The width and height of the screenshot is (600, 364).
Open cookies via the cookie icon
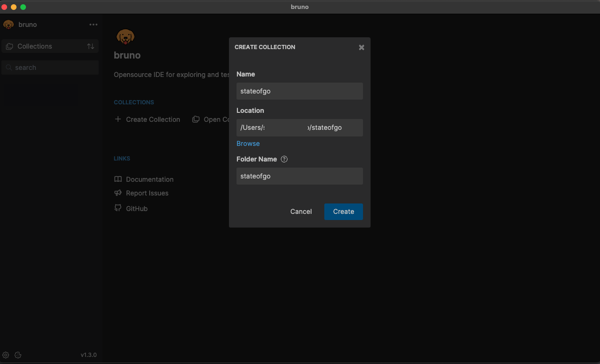[x=18, y=355]
